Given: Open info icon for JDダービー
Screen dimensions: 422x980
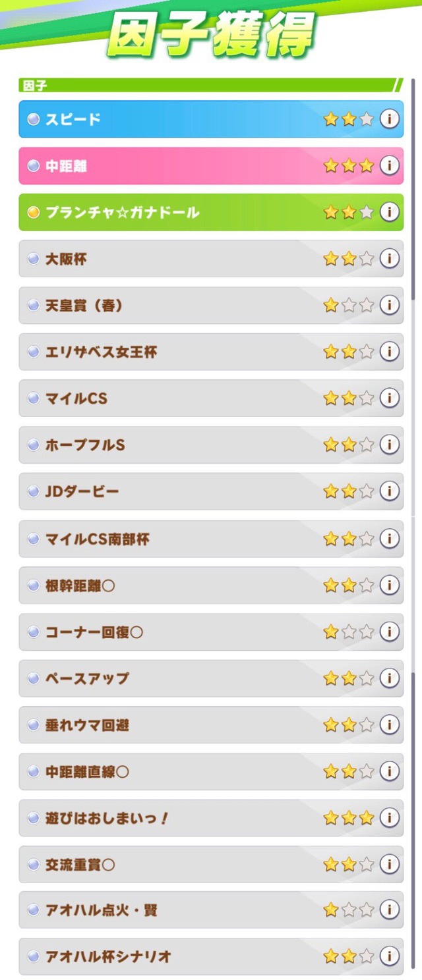Looking at the screenshot, I should pyautogui.click(x=390, y=491).
